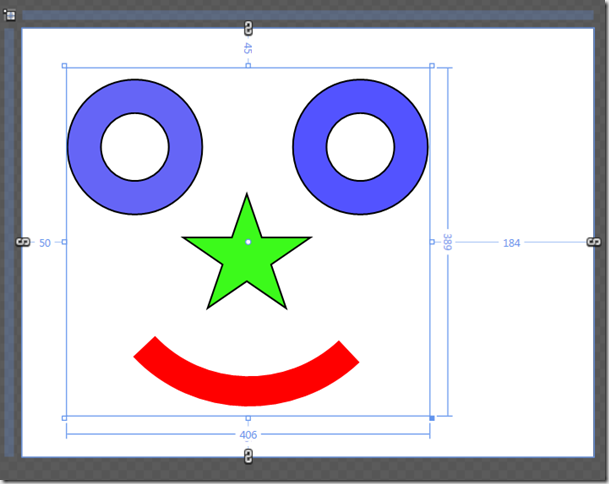Click the right-center selection edge handle
Screen dimensions: 609x484
pos(432,242)
